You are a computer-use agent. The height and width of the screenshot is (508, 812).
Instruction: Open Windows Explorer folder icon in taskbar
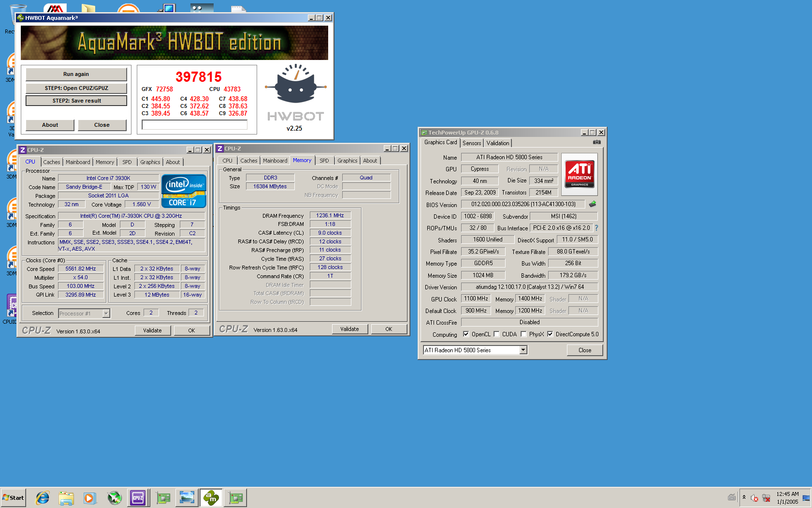66,497
